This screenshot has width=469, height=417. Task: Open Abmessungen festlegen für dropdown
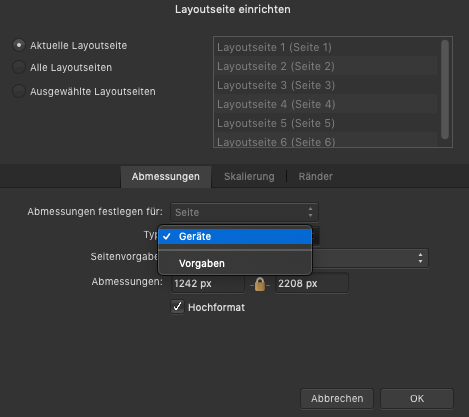[x=244, y=212]
